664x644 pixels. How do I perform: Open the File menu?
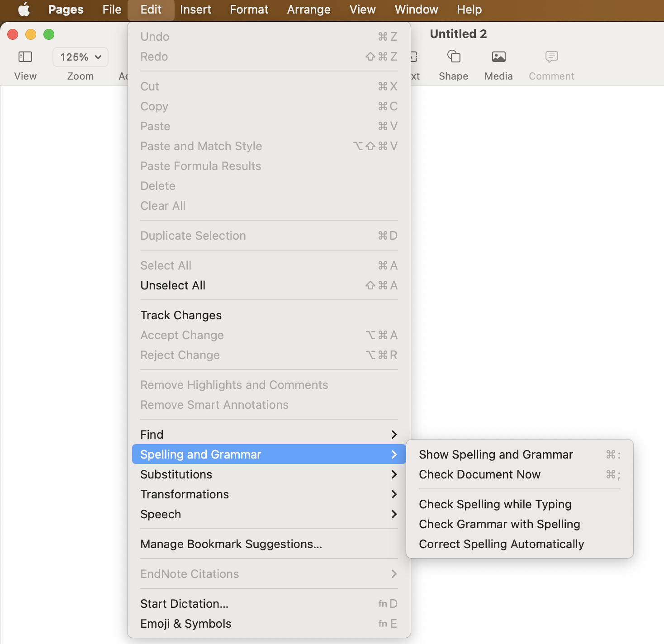tap(112, 9)
